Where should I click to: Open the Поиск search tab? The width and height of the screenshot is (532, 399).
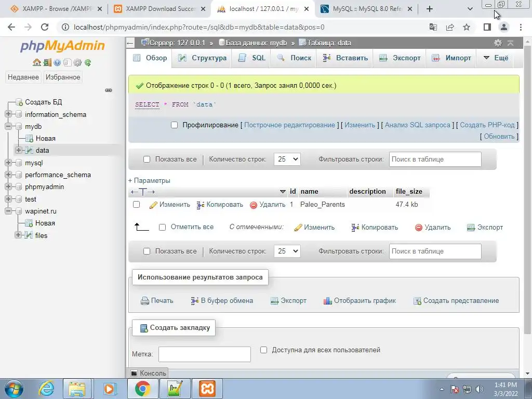tap(294, 58)
